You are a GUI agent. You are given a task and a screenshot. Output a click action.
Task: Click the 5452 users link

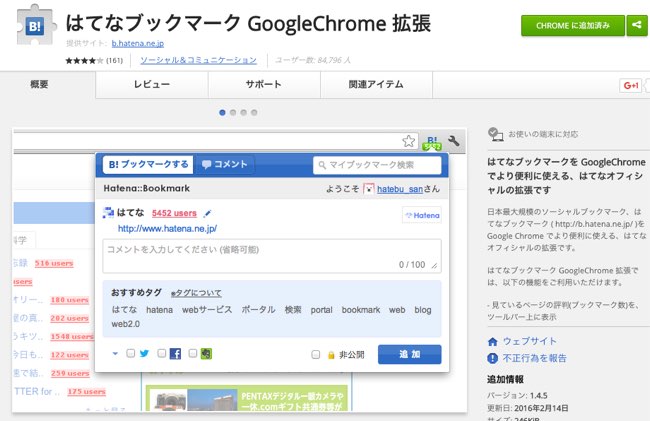[x=174, y=213]
